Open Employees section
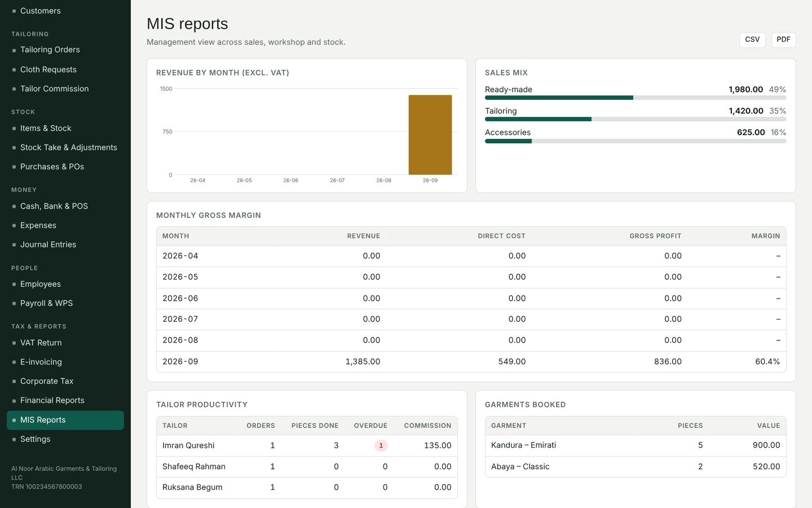The image size is (812, 508). coord(65,284)
